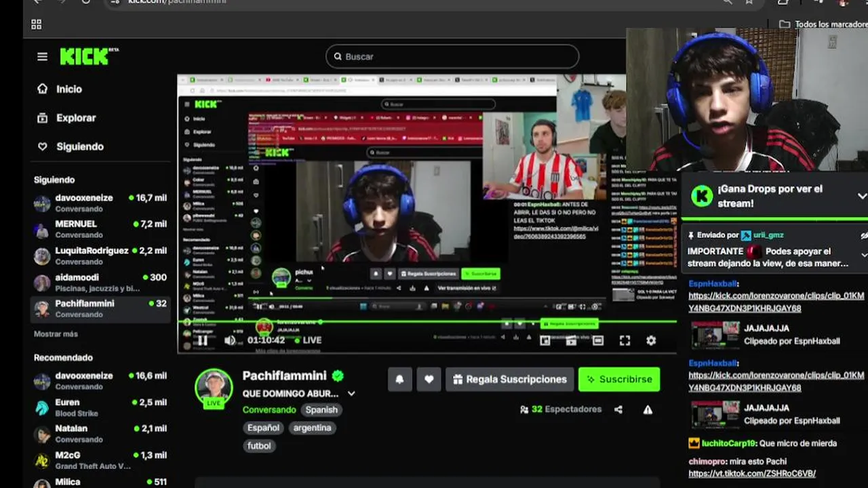Open second EspnHaxball clip link in chat

coord(776,382)
